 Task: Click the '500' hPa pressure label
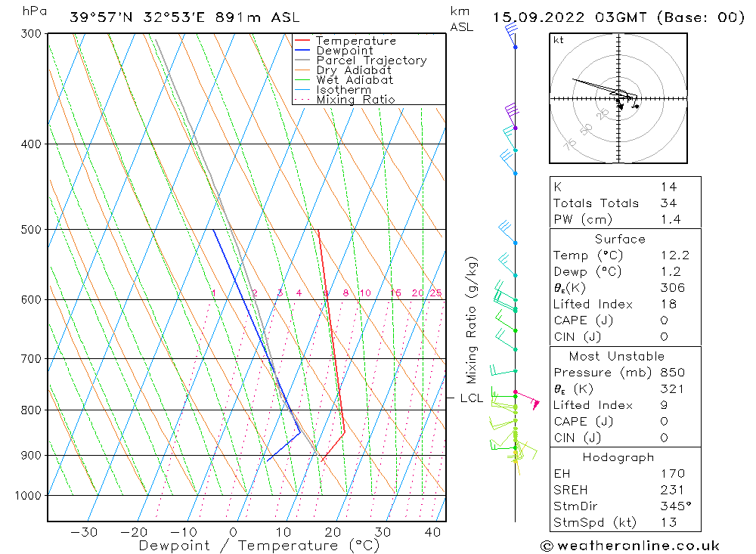[x=32, y=230]
